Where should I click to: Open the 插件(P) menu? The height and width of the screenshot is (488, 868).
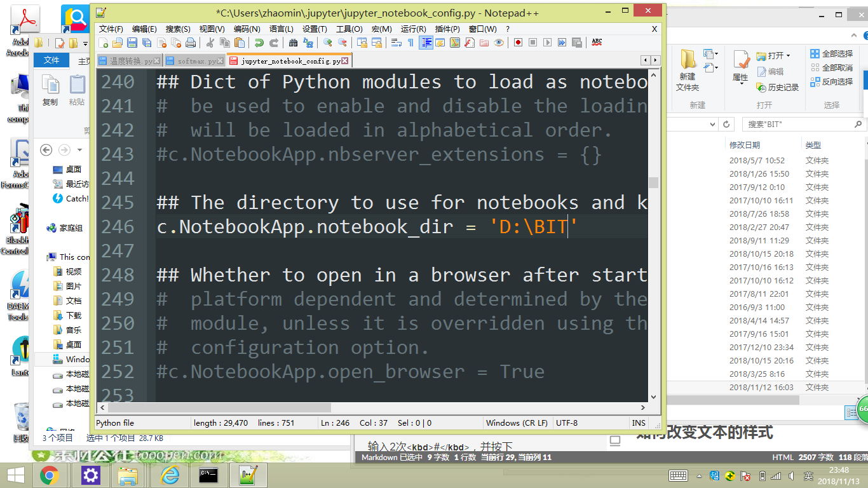click(x=447, y=29)
